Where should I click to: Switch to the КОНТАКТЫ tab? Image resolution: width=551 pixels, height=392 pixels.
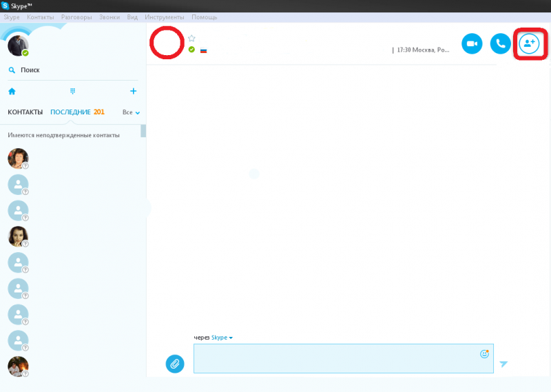click(x=25, y=112)
